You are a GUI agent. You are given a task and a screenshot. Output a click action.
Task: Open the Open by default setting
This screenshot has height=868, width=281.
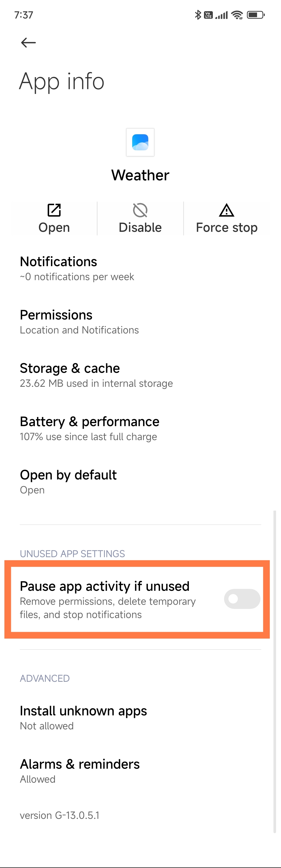[x=140, y=481]
